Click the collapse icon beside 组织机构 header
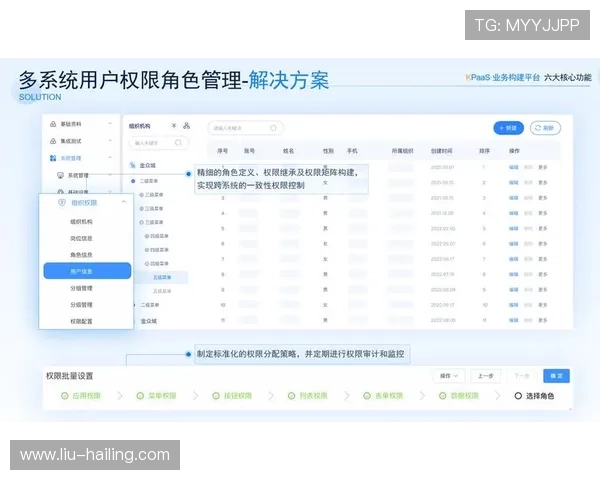 point(174,126)
